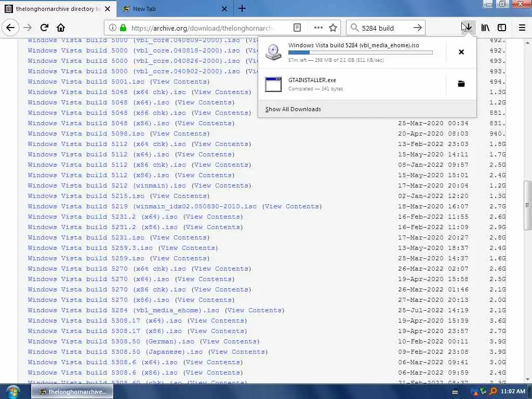Click the ISO disc file icon
This screenshot has height=399, width=532.
click(273, 52)
